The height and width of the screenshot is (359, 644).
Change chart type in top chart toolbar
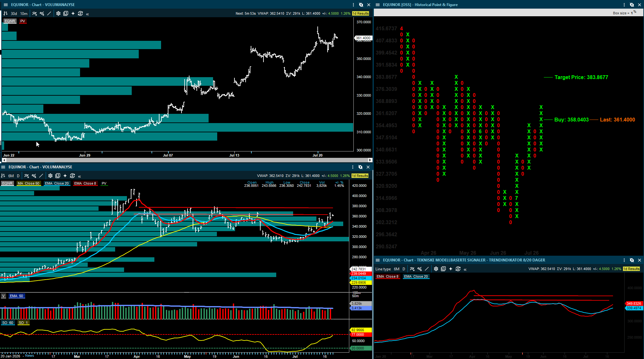(5, 13)
